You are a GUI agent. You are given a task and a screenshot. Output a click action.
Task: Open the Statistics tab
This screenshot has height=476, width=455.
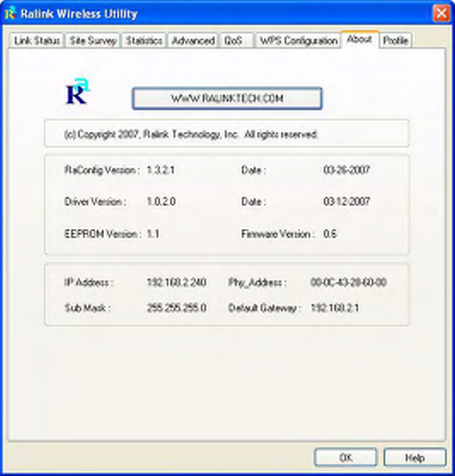144,40
